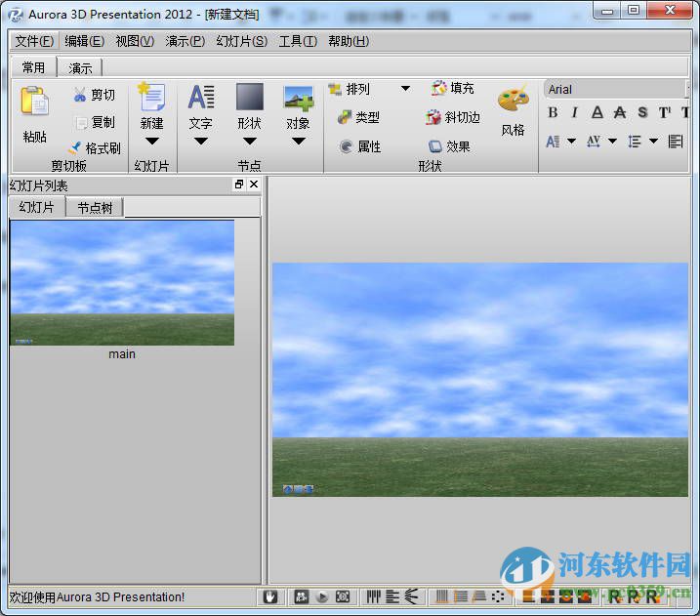Open the character spacing dropdown arrow
The height and width of the screenshot is (616, 700).
[x=612, y=142]
